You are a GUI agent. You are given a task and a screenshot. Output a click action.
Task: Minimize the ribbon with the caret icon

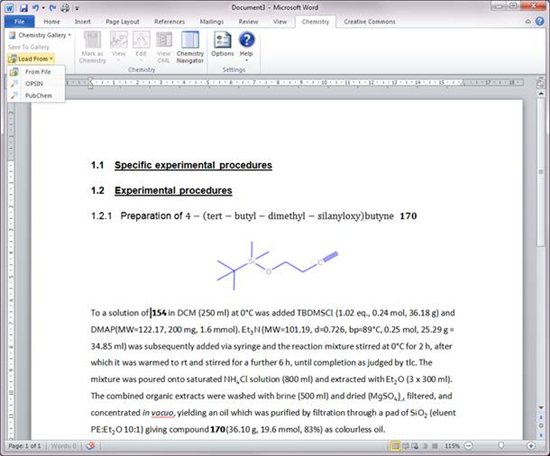click(528, 21)
